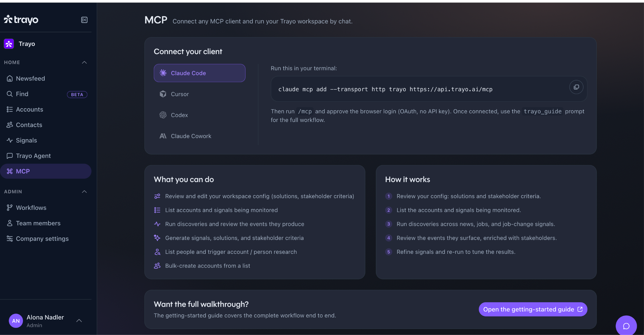
Task: Go to Contacts in the sidebar
Action: pos(46,125)
